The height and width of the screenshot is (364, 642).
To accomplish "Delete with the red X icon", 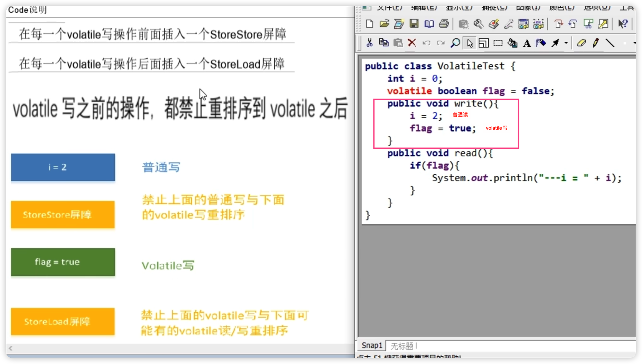I will coord(412,43).
